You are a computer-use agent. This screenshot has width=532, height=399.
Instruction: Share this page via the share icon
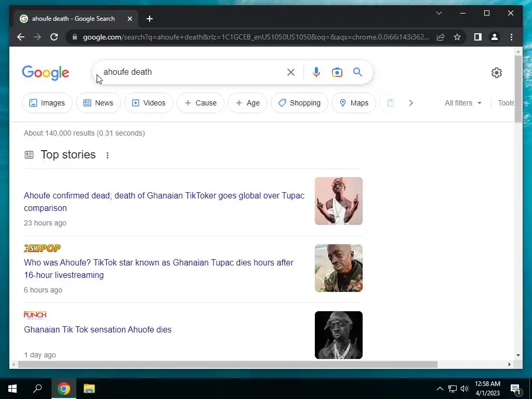441,37
